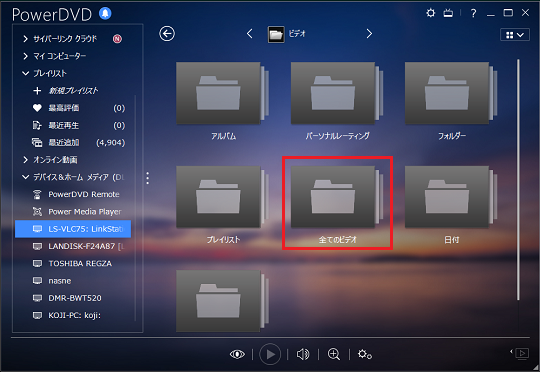This screenshot has width=540, height=372.
Task: Go back with the circled arrow button
Action: tap(167, 34)
